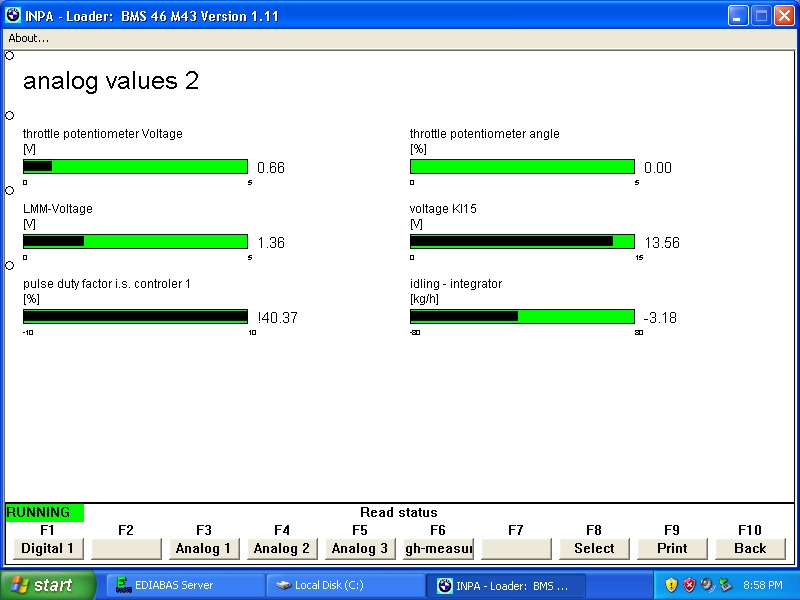Open Local Disk (C:) taskbar window
The width and height of the screenshot is (800, 600).
pyautogui.click(x=340, y=585)
